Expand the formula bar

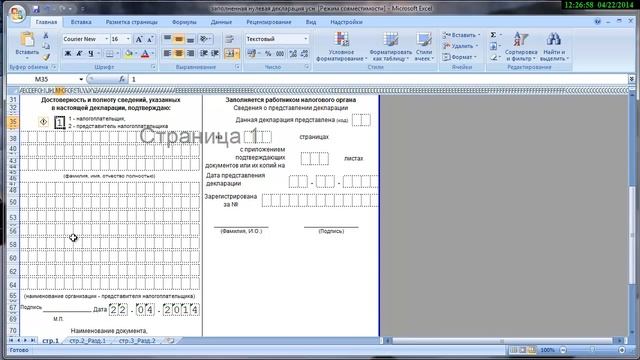[631, 79]
